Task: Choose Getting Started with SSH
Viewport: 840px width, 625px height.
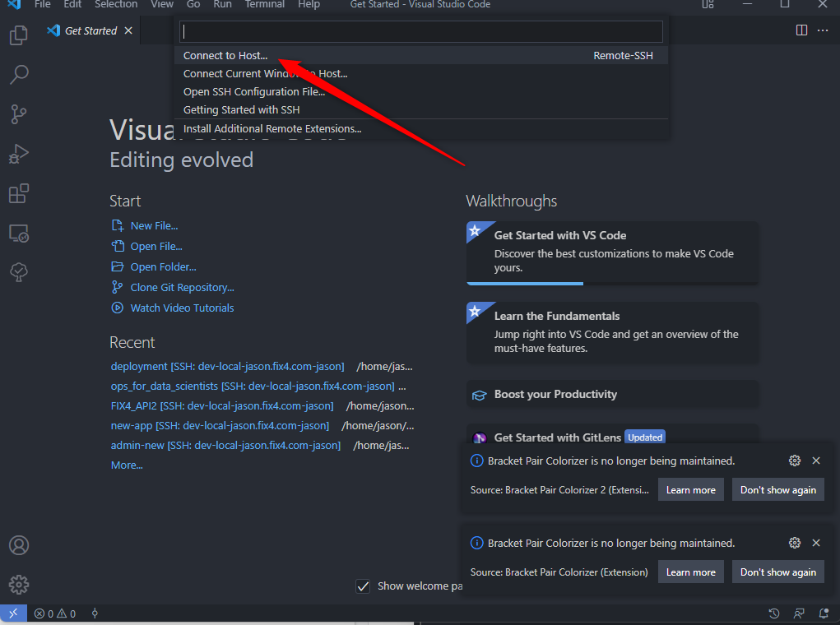Action: click(x=421, y=109)
